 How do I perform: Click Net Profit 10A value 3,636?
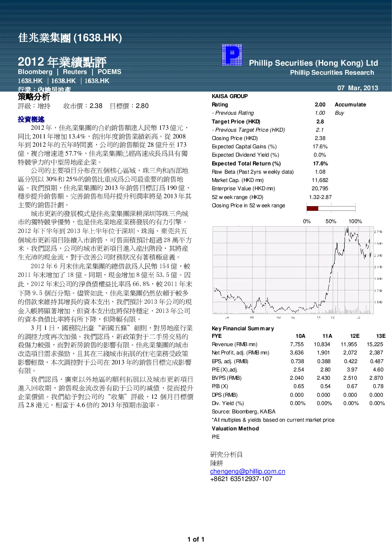pos(297,352)
